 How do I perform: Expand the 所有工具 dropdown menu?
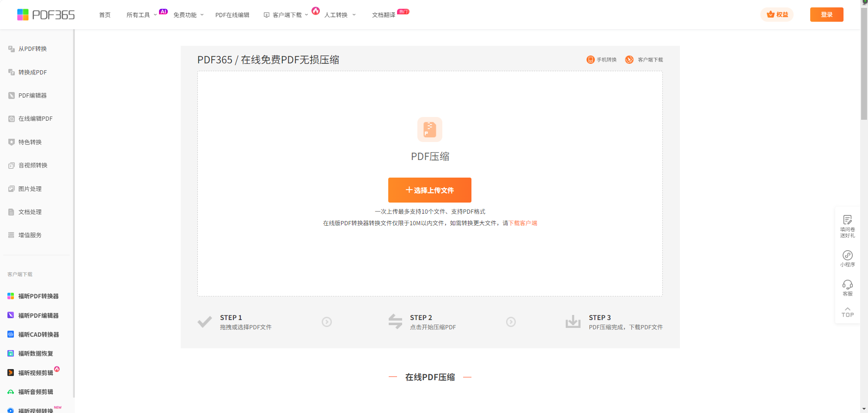tap(141, 15)
